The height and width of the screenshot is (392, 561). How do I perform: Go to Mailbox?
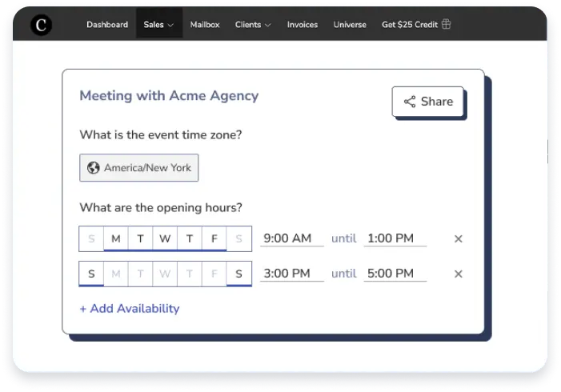pos(205,25)
